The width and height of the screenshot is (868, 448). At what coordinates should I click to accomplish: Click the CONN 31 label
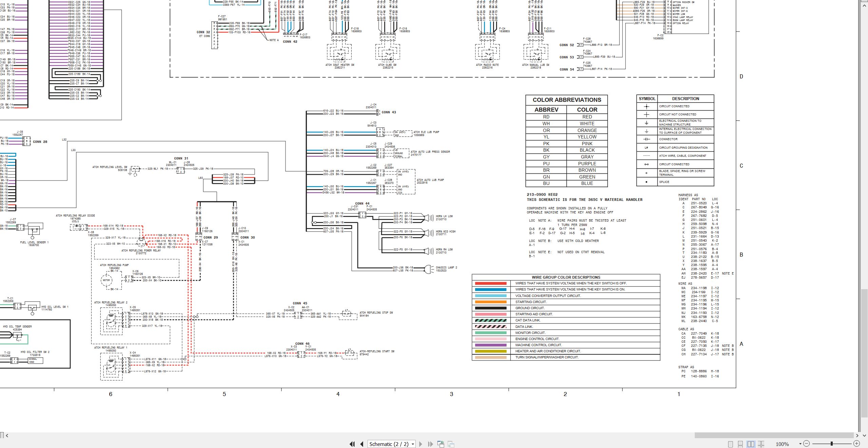click(181, 158)
